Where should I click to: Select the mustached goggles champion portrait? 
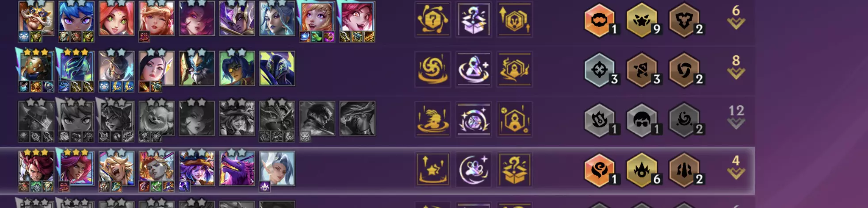click(x=36, y=18)
